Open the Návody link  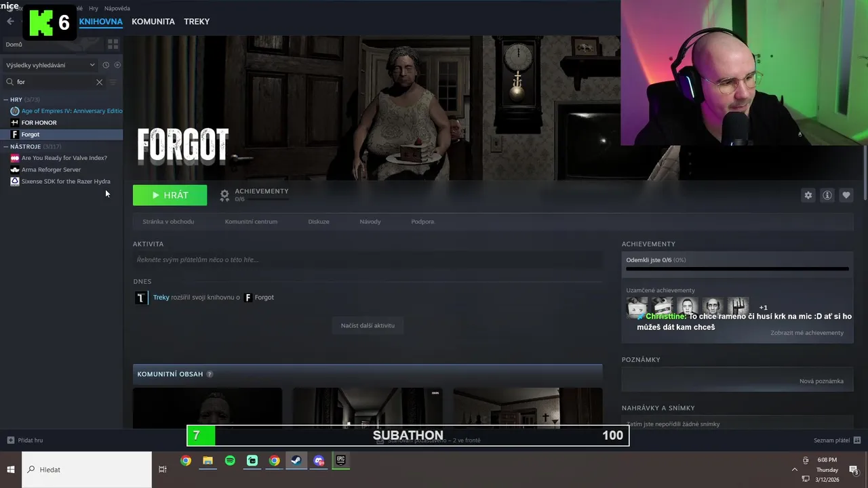click(x=370, y=222)
